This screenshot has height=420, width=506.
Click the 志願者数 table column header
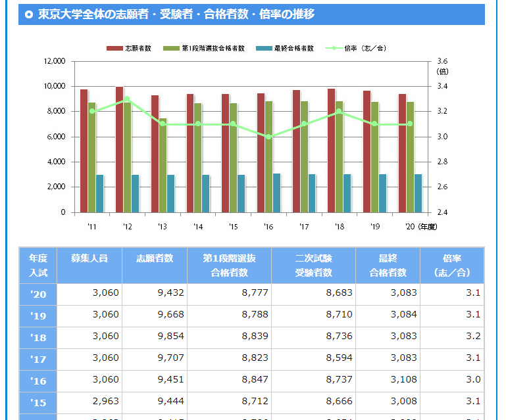(x=155, y=266)
